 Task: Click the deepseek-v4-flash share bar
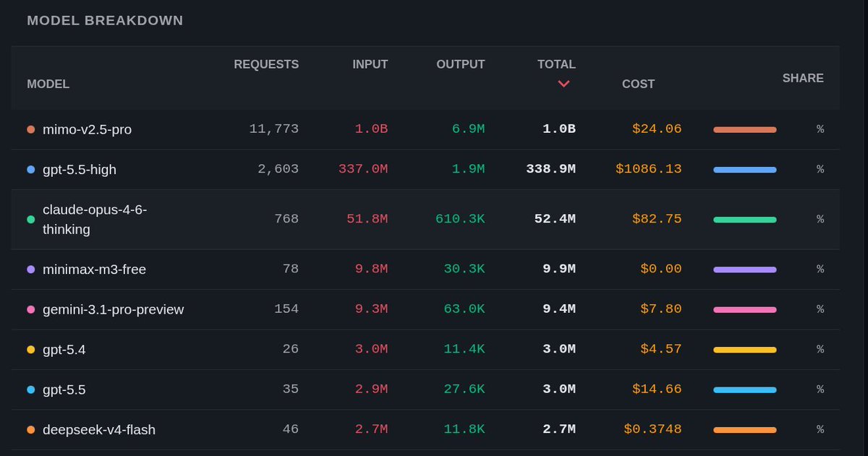(745, 430)
